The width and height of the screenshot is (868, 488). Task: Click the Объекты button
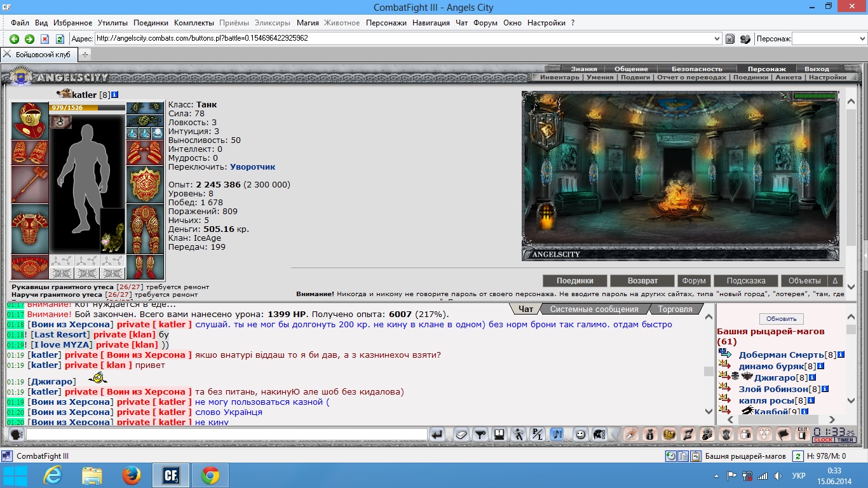pos(804,281)
